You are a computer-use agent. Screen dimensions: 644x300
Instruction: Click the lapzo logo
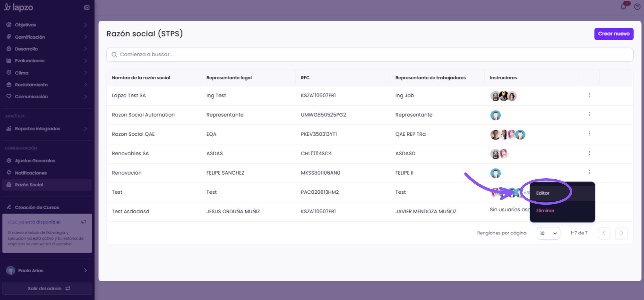coord(19,7)
